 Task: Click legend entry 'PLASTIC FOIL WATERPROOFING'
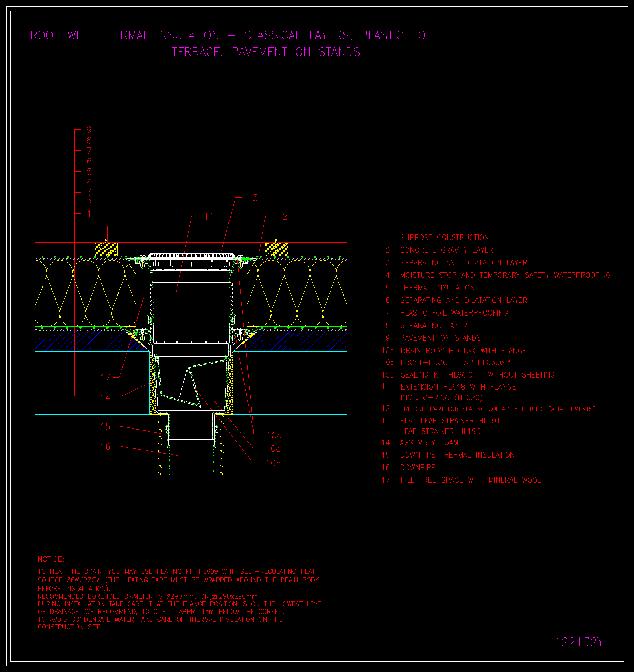point(454,313)
